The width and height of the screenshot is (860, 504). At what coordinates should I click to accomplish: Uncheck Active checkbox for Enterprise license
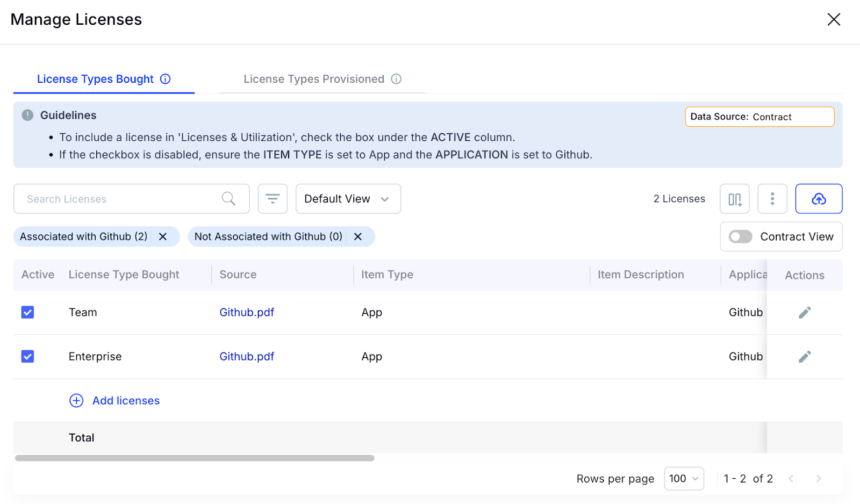[x=27, y=356]
